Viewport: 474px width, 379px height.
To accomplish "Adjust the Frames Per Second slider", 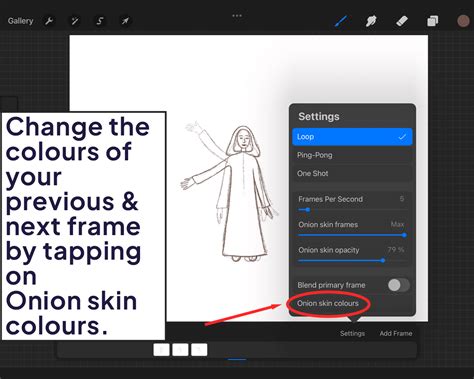I will point(352,210).
